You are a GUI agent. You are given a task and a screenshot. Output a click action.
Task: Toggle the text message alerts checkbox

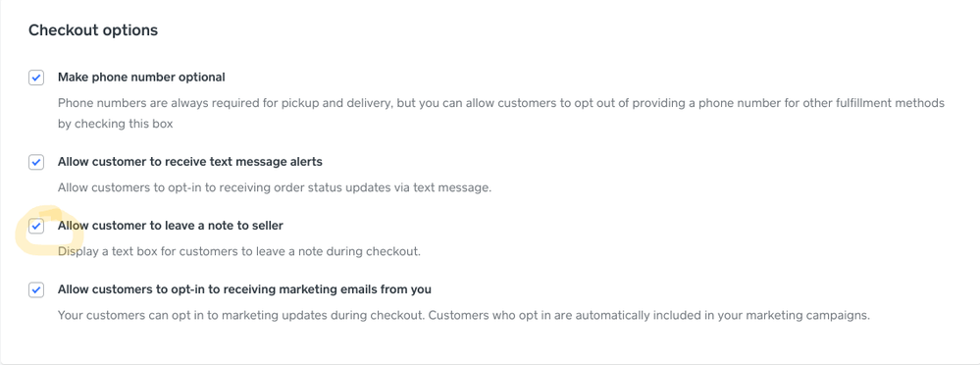(36, 163)
